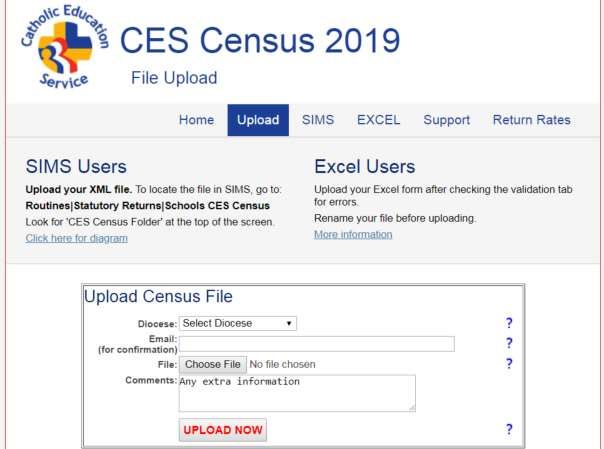The width and height of the screenshot is (604, 449).
Task: Click the help question mark beside Email
Action: [x=509, y=343]
